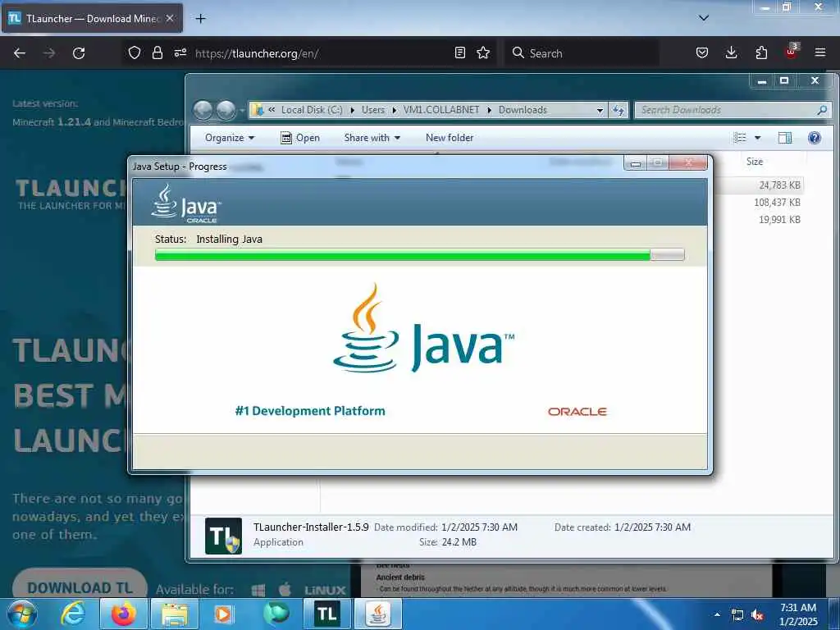Image resolution: width=840 pixels, height=630 pixels.
Task: Click the Apple platform icon on webpage
Action: coord(285,590)
